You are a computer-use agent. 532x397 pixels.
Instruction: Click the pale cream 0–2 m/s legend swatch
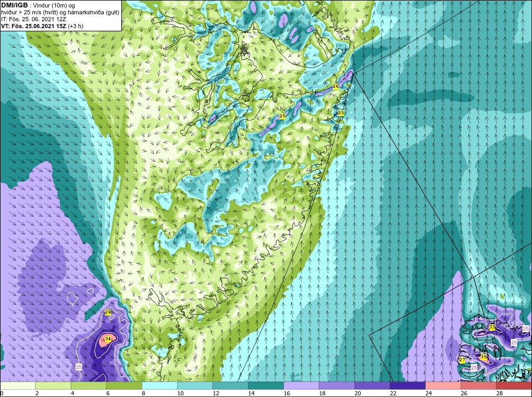point(18,386)
